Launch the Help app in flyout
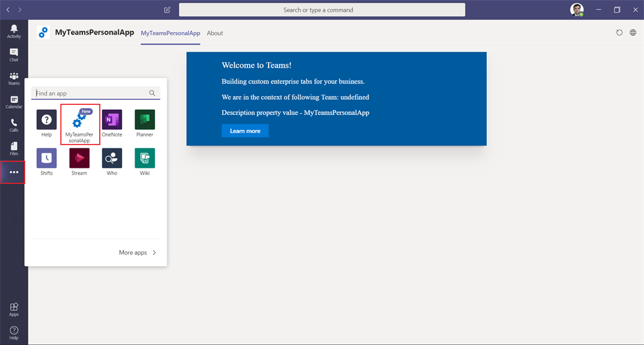644x345 pixels. (x=47, y=123)
